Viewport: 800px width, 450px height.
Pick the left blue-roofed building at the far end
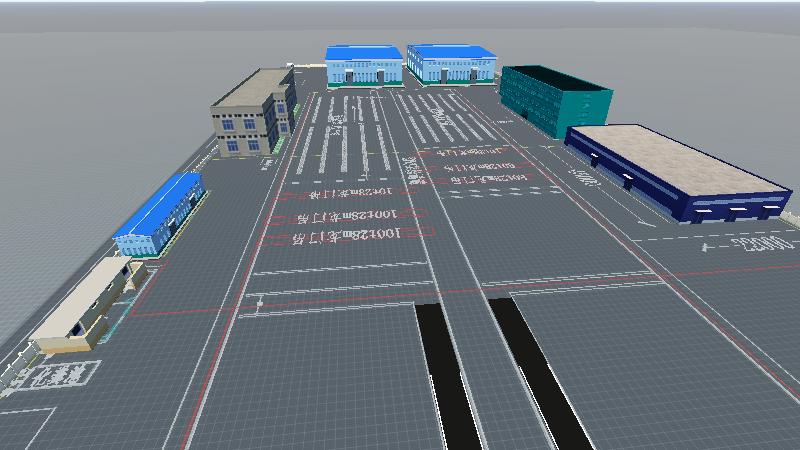click(363, 65)
